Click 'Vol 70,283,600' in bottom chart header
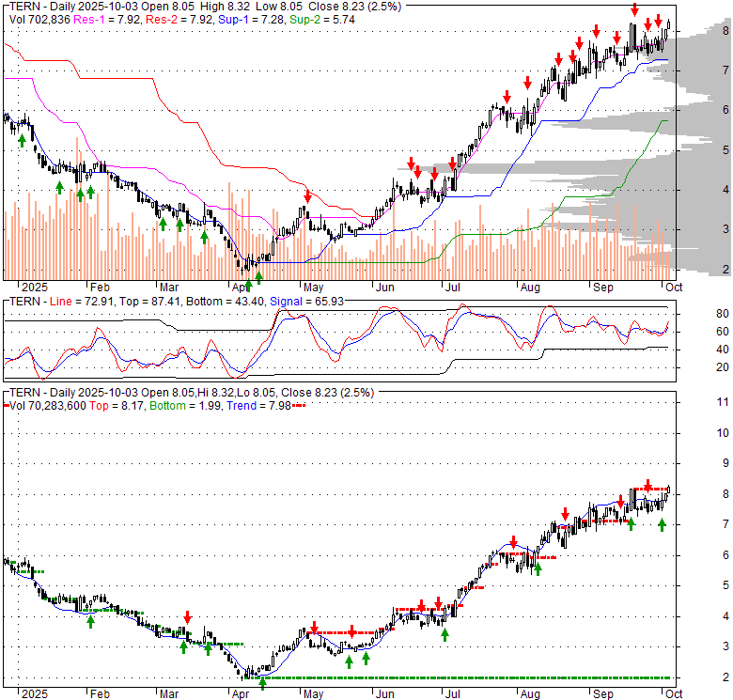This screenshot has height=700, width=733. [x=48, y=406]
